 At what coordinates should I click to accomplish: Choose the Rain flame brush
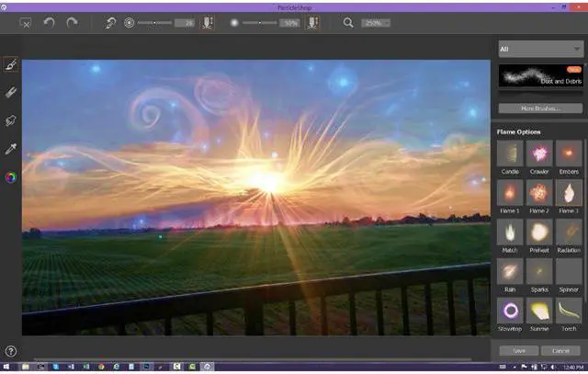click(510, 271)
